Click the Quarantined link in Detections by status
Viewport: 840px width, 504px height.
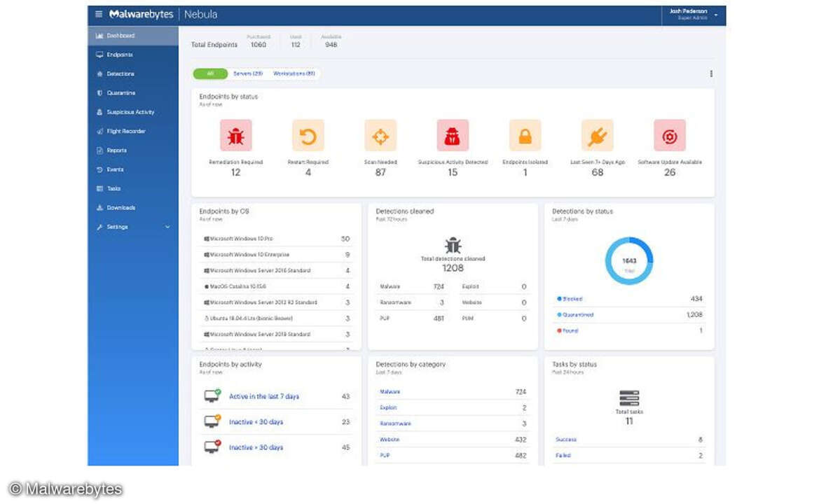[x=577, y=315]
